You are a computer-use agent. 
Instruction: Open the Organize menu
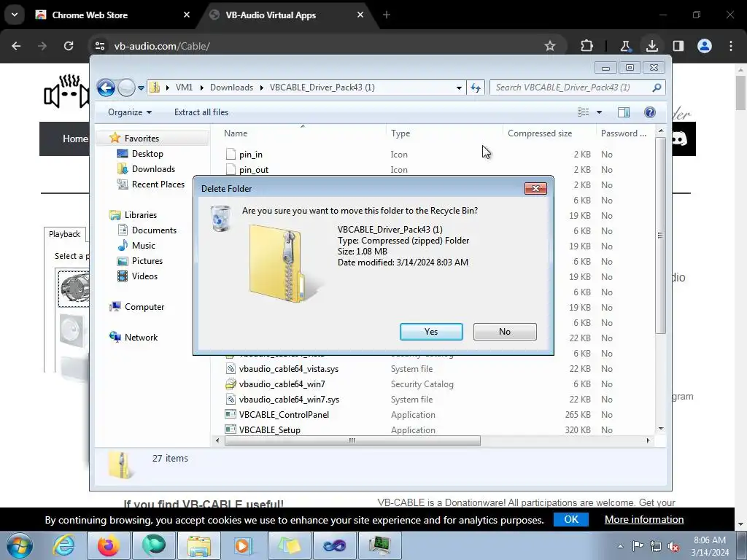click(130, 112)
